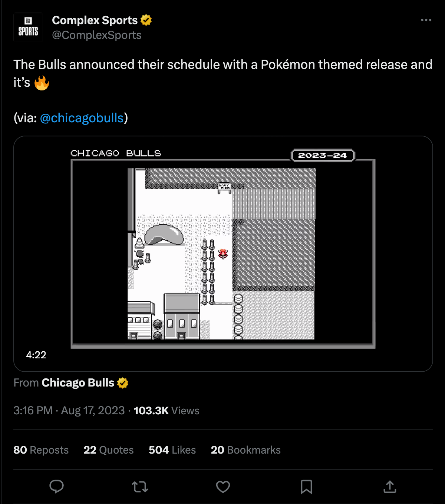The image size is (445, 504).
Task: Click the 103.3K Views count
Action: 167,411
